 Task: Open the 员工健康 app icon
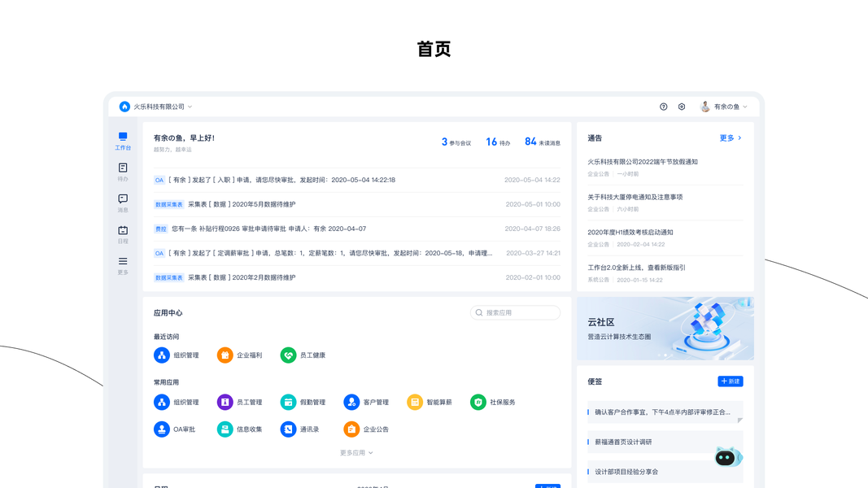[288, 355]
